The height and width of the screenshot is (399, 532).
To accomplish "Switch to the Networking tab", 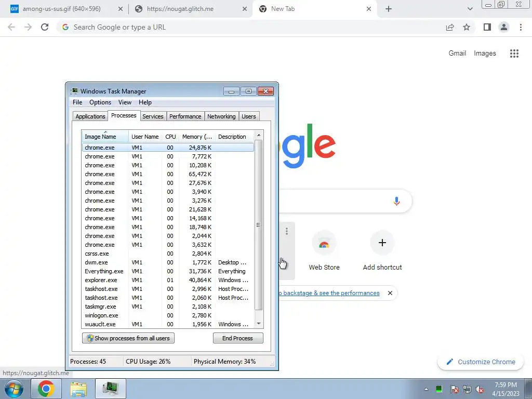I will (x=221, y=116).
